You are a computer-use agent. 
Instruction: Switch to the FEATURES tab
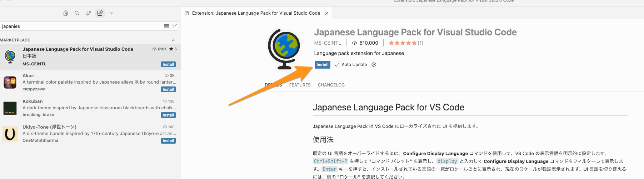[300, 85]
